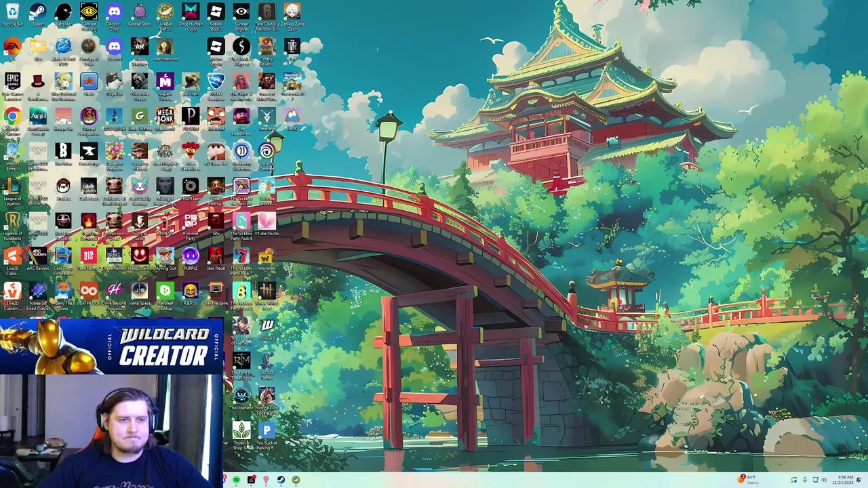Image resolution: width=868 pixels, height=488 pixels.
Task: Click The Headliners game icon
Action: click(x=241, y=121)
